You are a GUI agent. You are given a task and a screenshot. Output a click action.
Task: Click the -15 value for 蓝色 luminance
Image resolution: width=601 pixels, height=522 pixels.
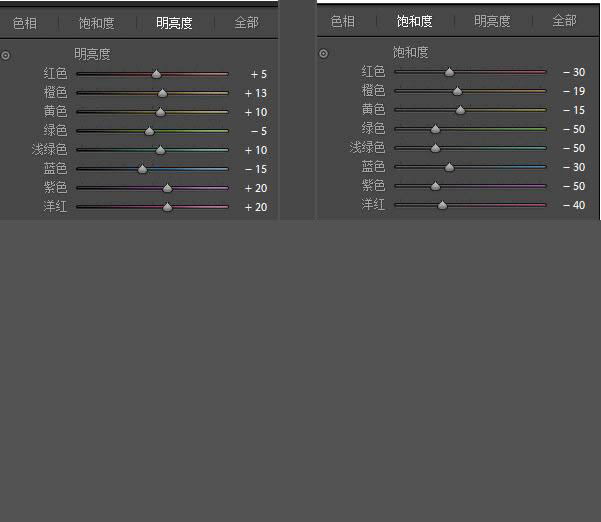[x=256, y=169]
